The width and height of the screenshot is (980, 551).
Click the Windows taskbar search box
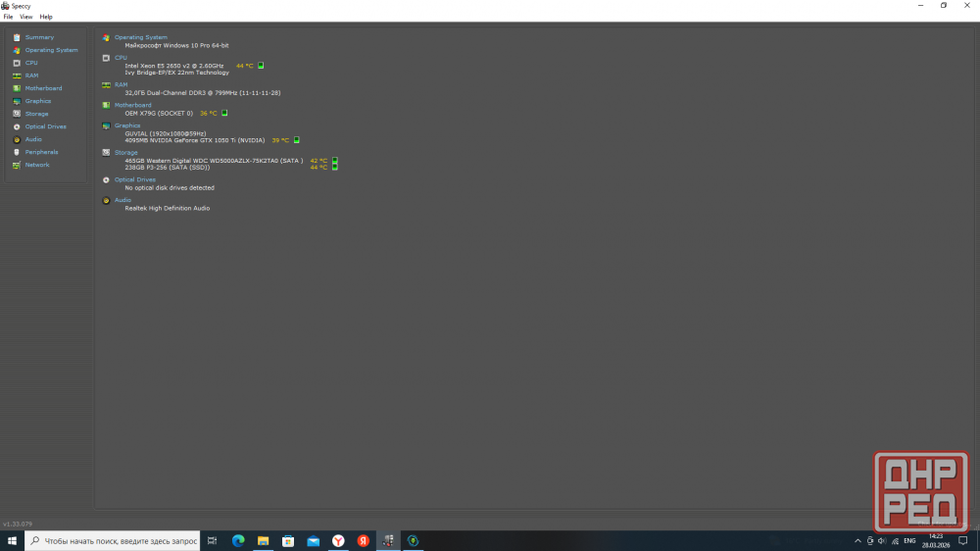[x=113, y=540]
